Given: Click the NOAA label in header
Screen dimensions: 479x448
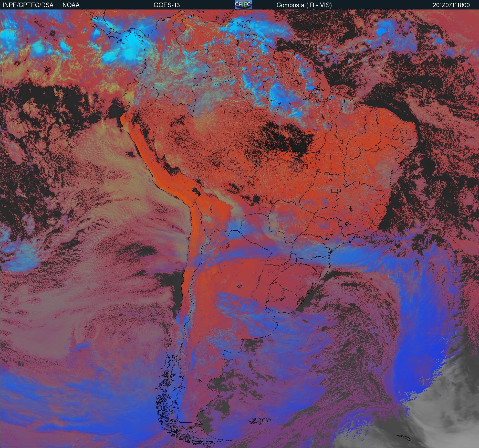Looking at the screenshot, I should (71, 5).
